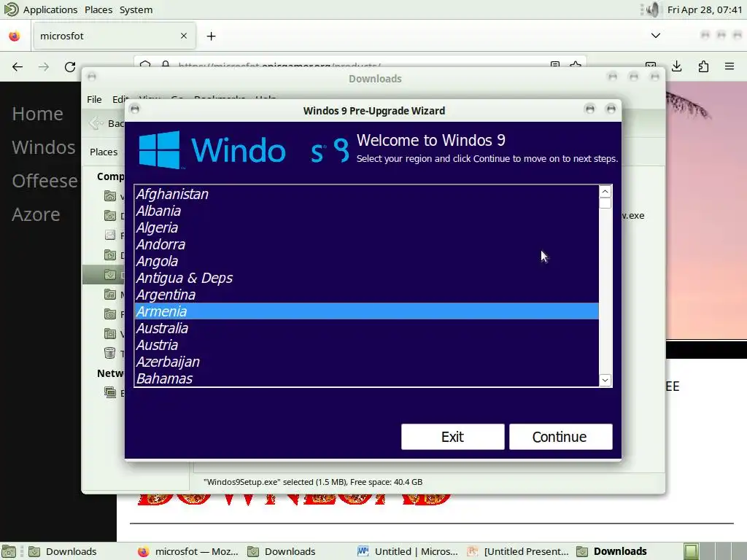
Task: Click the MATE logo icon in the top panel
Action: (11, 9)
